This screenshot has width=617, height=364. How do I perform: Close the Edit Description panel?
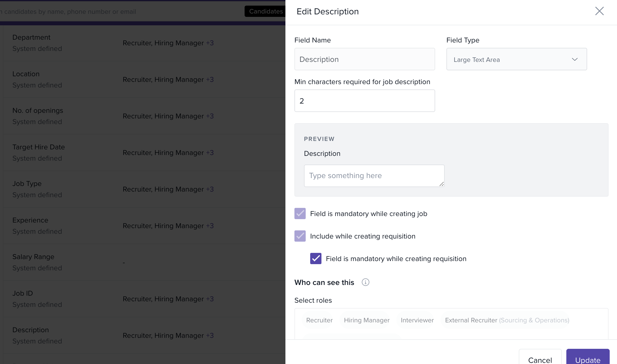coord(599,11)
